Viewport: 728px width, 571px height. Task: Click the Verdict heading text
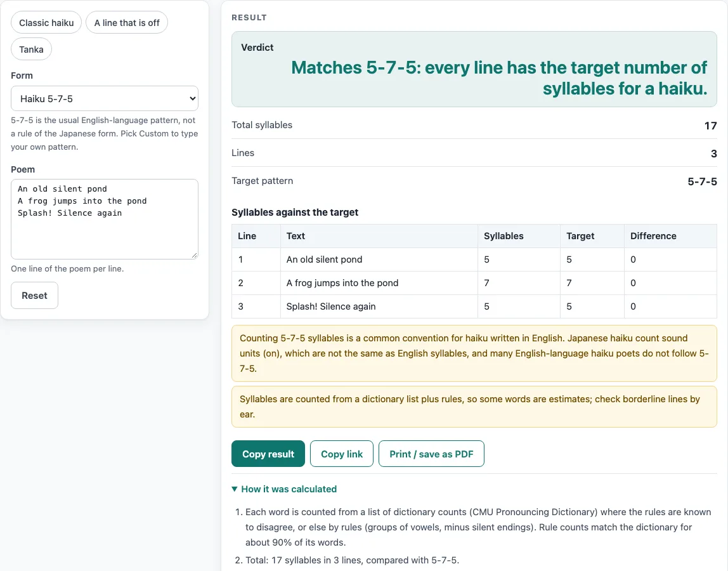(x=257, y=48)
